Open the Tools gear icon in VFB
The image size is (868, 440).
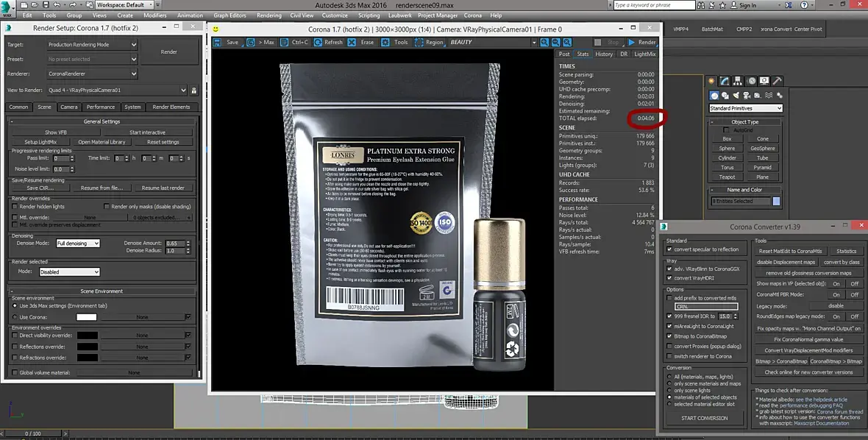coord(385,42)
